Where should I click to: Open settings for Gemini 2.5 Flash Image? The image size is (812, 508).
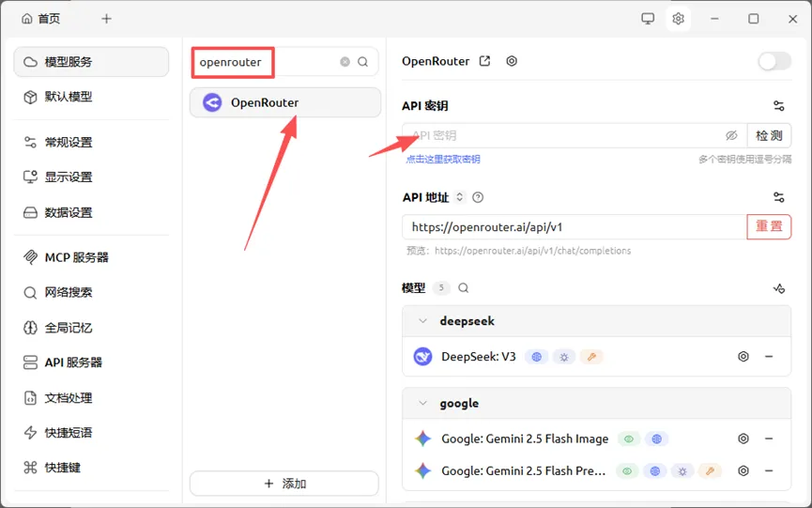(743, 439)
